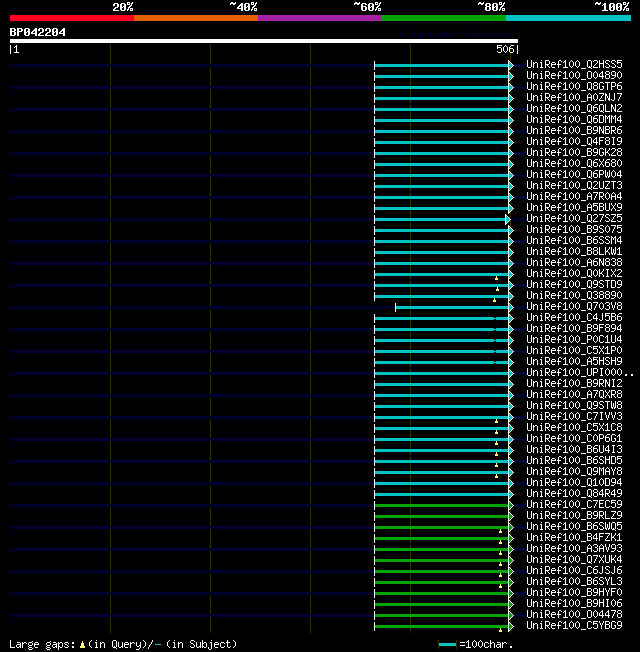Click the UniRef100_B6SYL3 label

pos(574,583)
